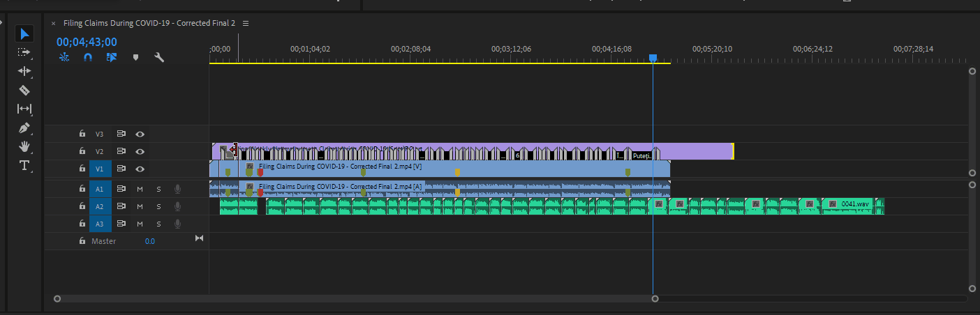Toggle linked selection button

point(112,58)
